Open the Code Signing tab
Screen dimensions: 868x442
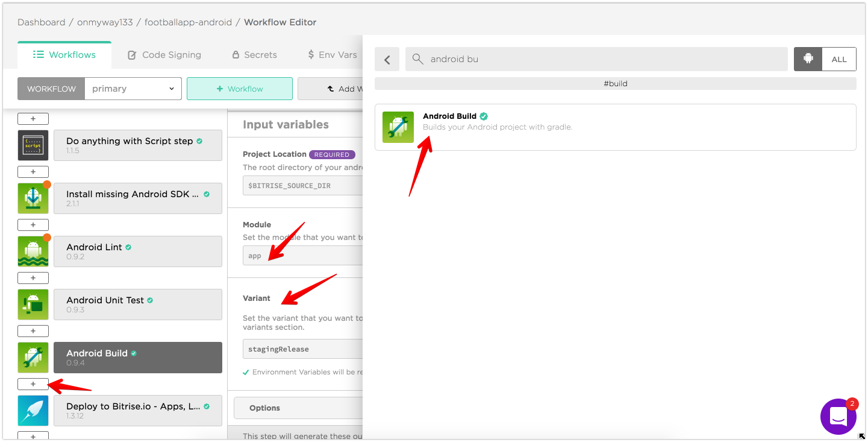coord(164,55)
